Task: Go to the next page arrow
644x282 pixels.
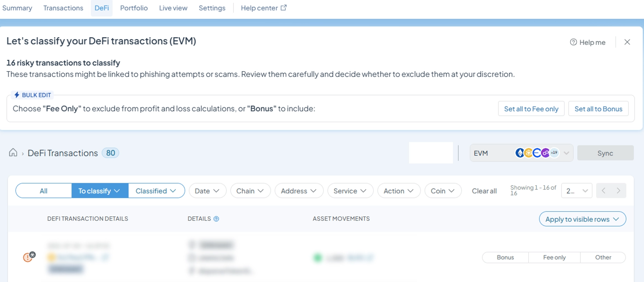Action: [618, 191]
